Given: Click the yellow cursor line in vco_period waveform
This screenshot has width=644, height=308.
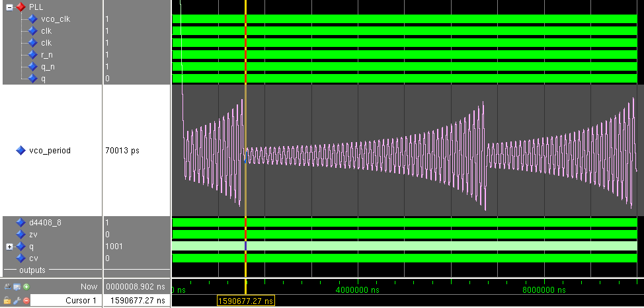Looking at the screenshot, I should [x=245, y=150].
